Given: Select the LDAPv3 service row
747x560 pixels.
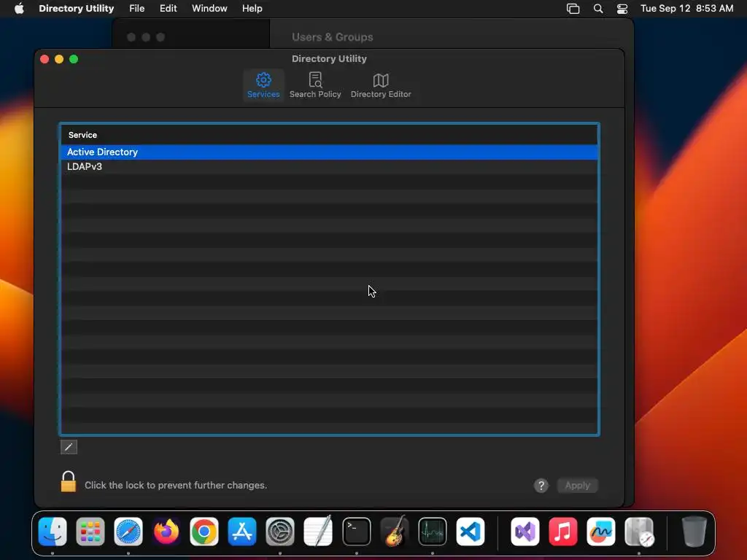Looking at the screenshot, I should [329, 167].
